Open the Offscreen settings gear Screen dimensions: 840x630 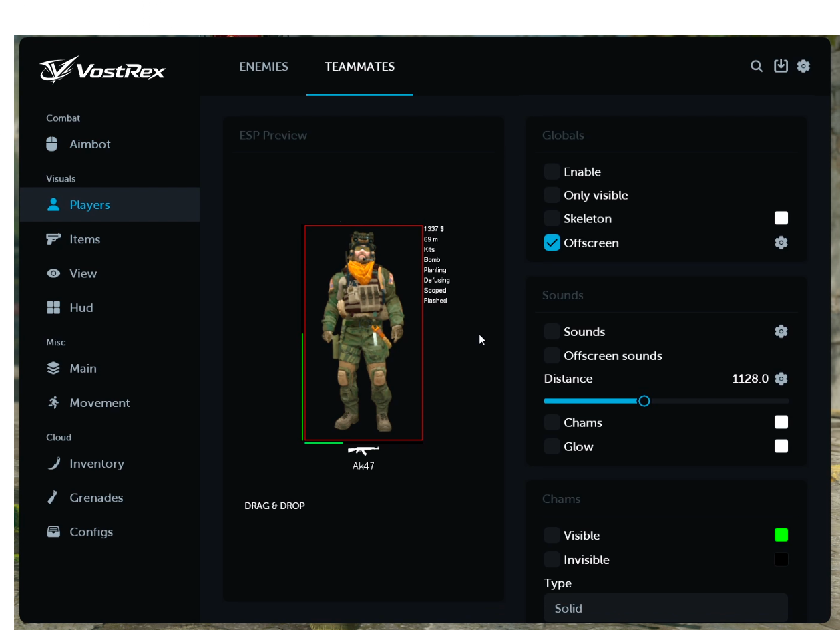[x=781, y=243]
